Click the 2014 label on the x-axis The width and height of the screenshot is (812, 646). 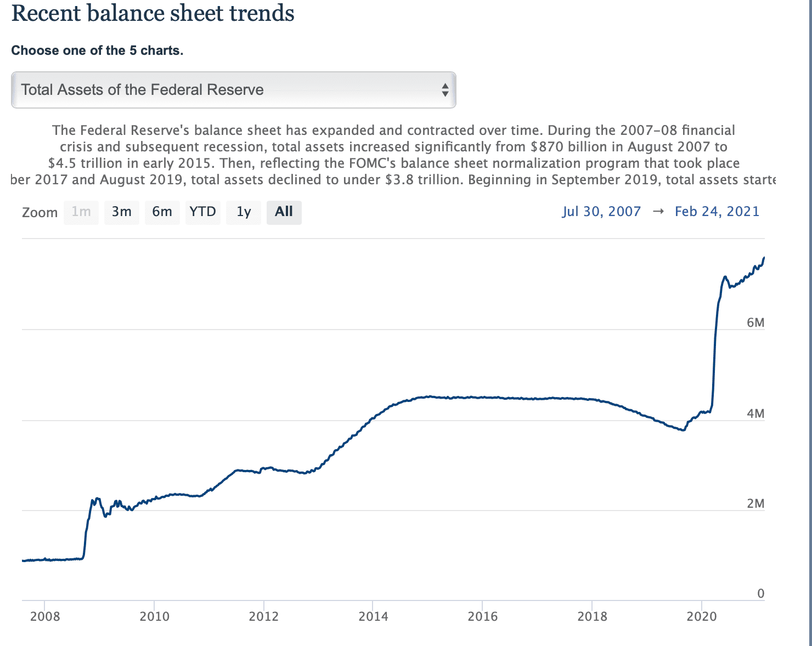[x=374, y=616]
